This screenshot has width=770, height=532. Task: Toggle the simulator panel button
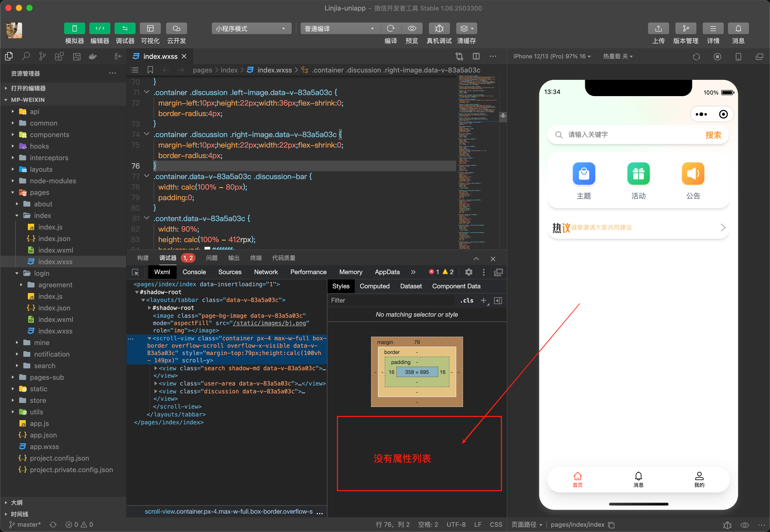[x=74, y=29]
